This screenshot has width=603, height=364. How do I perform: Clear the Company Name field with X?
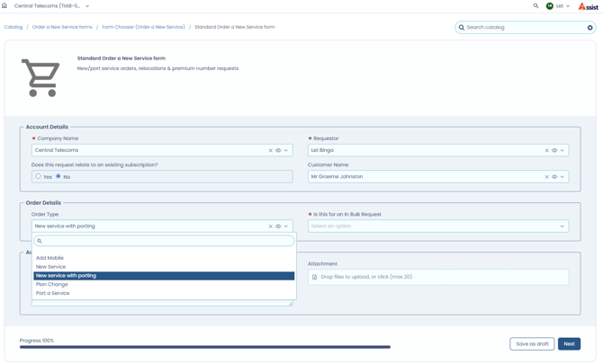click(x=270, y=150)
